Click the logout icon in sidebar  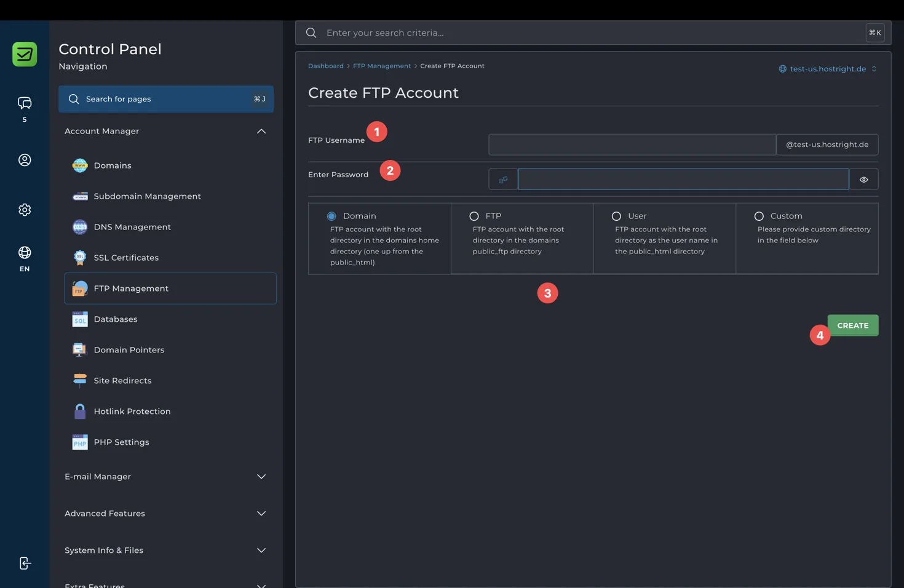tap(25, 563)
